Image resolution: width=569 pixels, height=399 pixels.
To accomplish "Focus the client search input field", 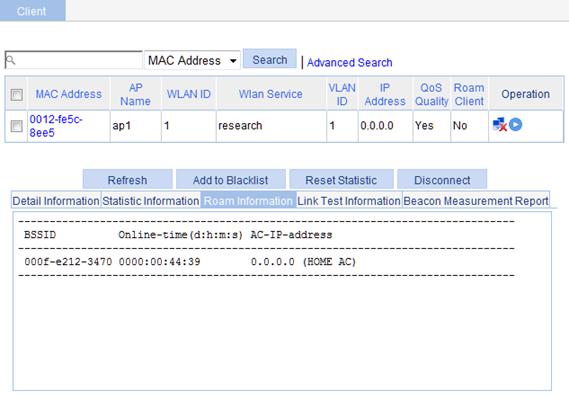I will (74, 60).
